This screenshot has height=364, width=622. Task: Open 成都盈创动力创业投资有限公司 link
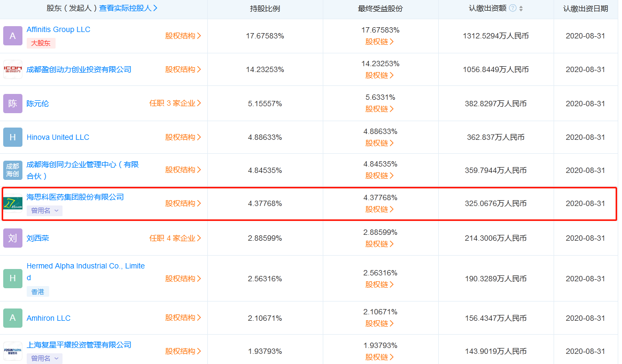tap(79, 70)
